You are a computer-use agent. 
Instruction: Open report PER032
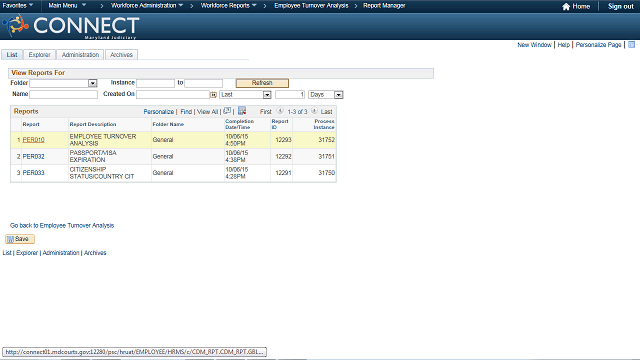pos(33,156)
